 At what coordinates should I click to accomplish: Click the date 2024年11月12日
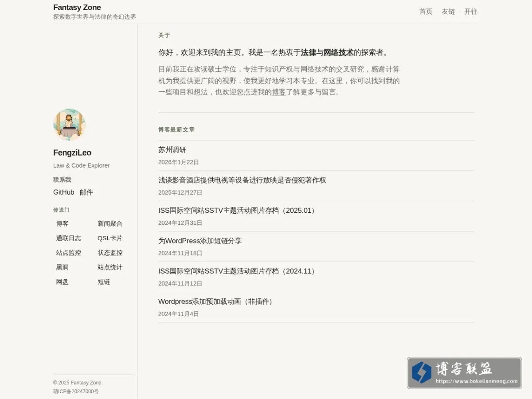click(180, 284)
